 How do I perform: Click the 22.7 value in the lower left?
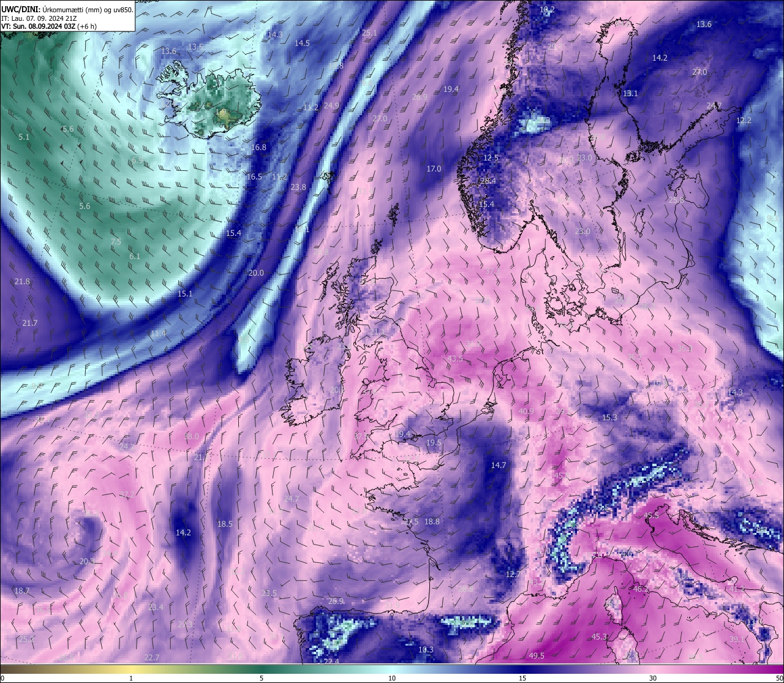[152, 657]
